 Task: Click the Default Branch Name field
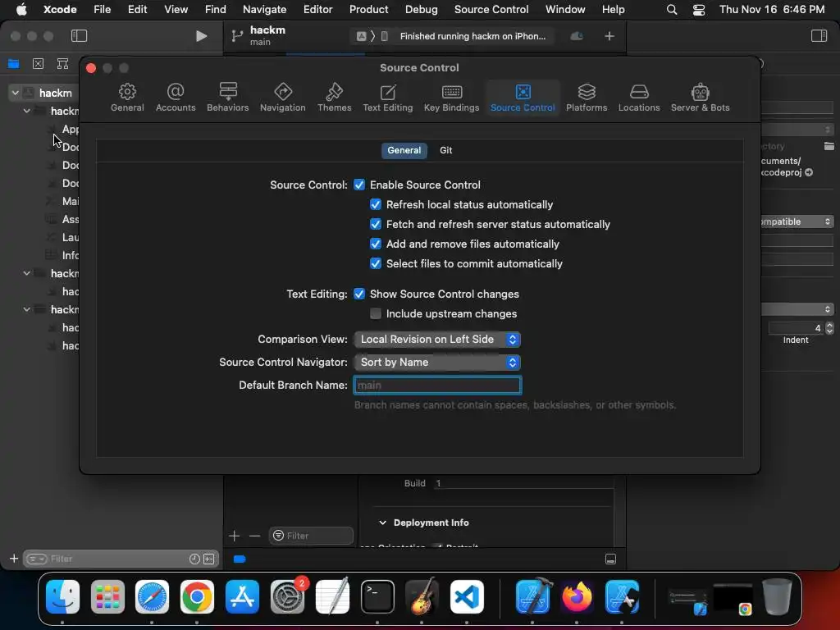coord(437,386)
